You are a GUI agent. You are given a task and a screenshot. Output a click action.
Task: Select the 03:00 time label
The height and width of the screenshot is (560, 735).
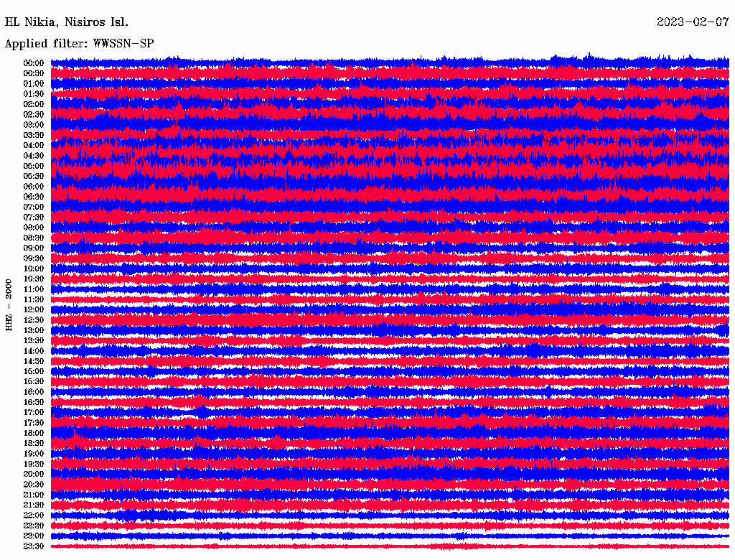click(x=34, y=125)
